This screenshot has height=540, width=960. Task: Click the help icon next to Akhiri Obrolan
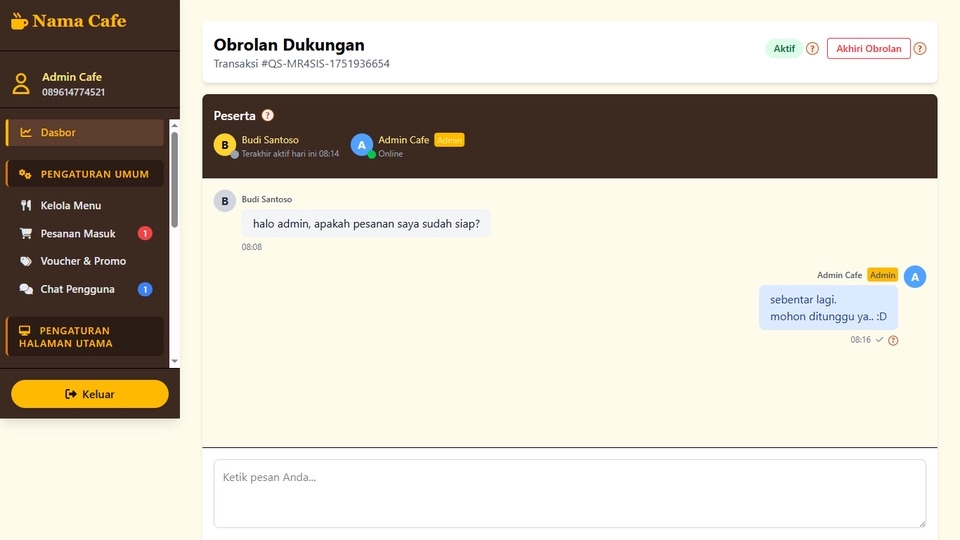point(920,48)
